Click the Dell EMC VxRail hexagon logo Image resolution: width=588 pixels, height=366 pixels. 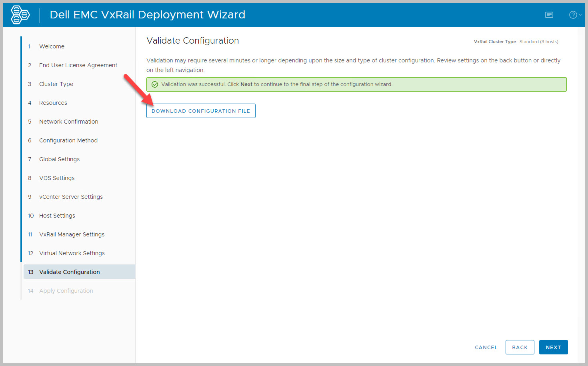[x=20, y=15]
